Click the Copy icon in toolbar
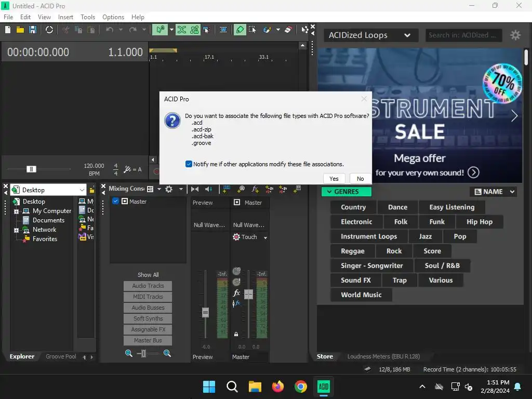Viewport: 532px width, 399px height. point(78,30)
